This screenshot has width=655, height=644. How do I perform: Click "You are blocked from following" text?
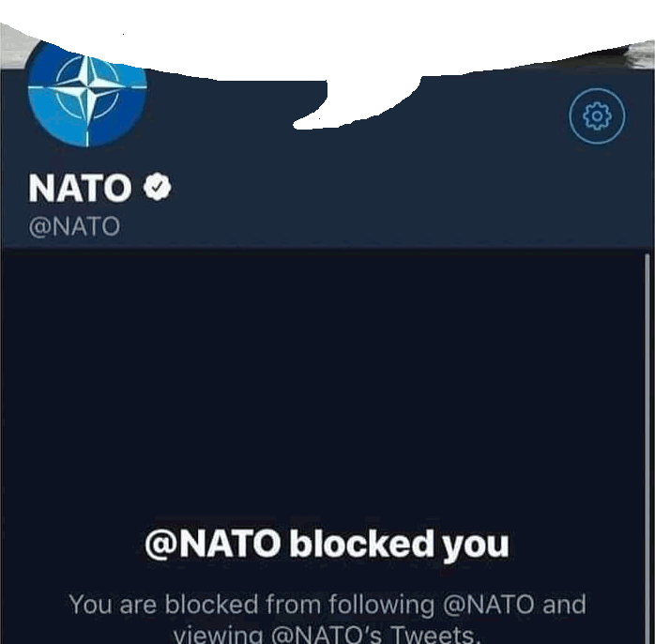251,605
